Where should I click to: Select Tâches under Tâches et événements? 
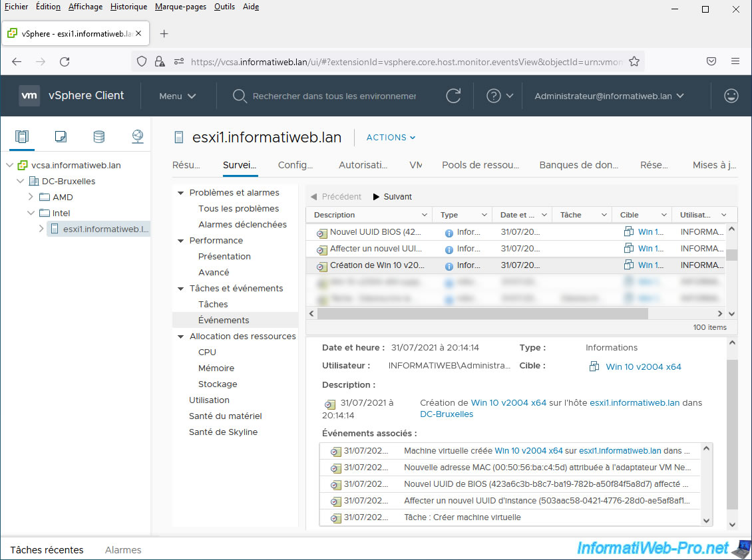click(x=213, y=305)
